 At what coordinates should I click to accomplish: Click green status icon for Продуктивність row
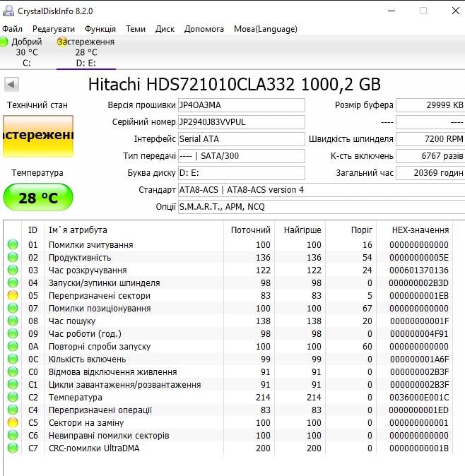[13, 258]
